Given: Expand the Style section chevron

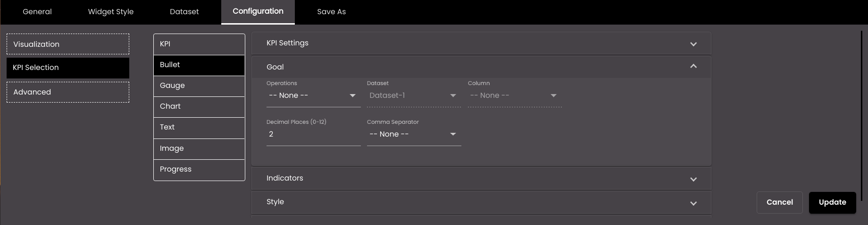Looking at the screenshot, I should [x=693, y=203].
